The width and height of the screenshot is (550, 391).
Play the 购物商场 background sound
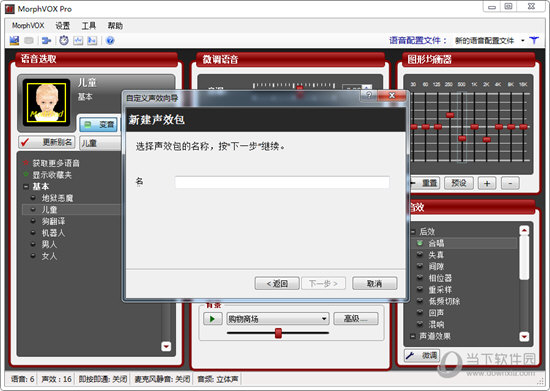[x=213, y=319]
